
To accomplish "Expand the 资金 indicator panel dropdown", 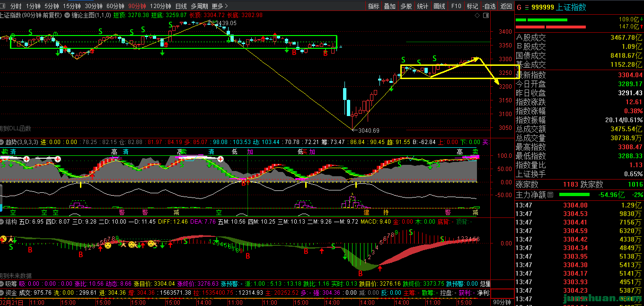I will [2, 293].
